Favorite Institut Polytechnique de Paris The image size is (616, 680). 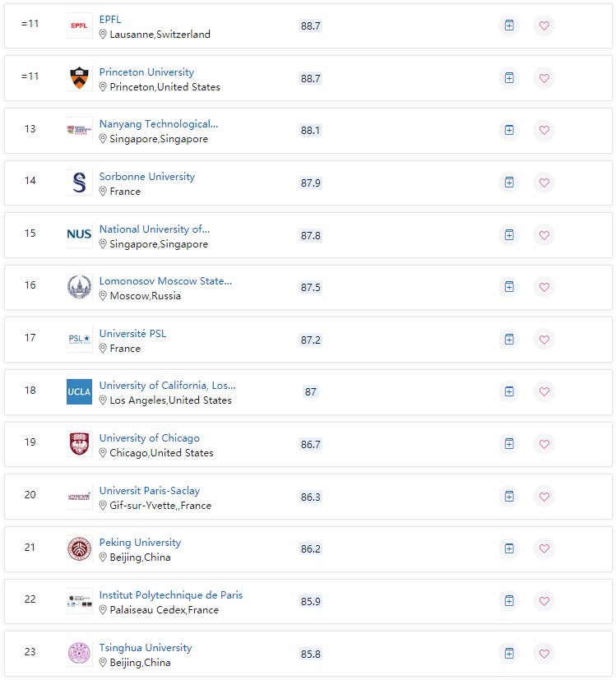pyautogui.click(x=544, y=601)
